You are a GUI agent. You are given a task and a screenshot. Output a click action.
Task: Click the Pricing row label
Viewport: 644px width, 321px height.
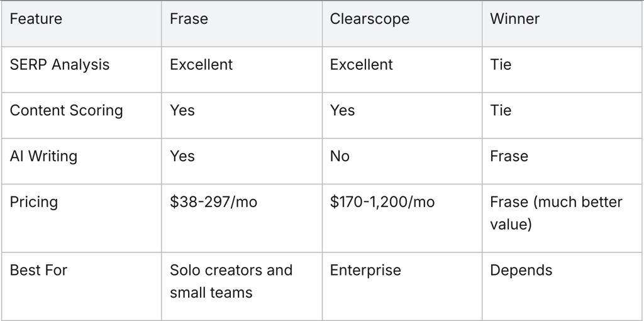click(33, 203)
